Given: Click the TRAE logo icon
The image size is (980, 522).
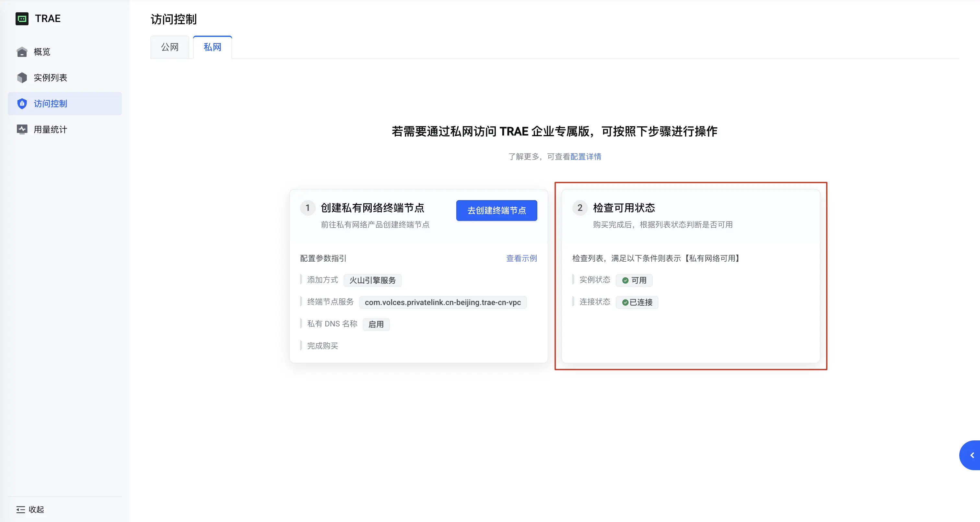Looking at the screenshot, I should point(22,19).
